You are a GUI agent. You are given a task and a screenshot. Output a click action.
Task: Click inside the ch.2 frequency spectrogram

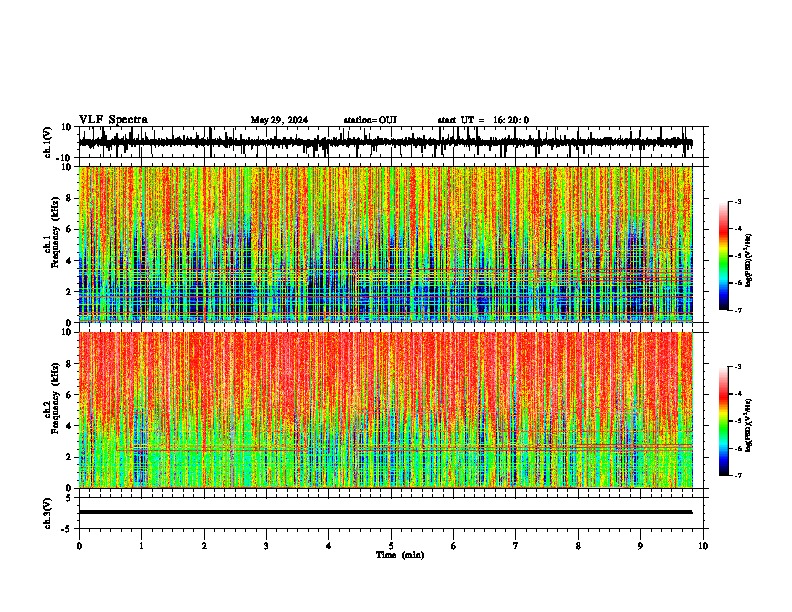coord(386,410)
